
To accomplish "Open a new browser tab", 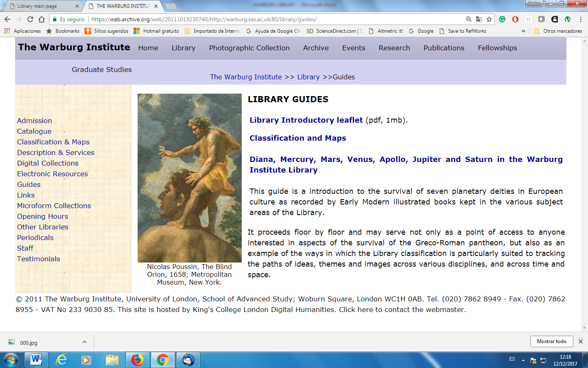I will (x=171, y=6).
